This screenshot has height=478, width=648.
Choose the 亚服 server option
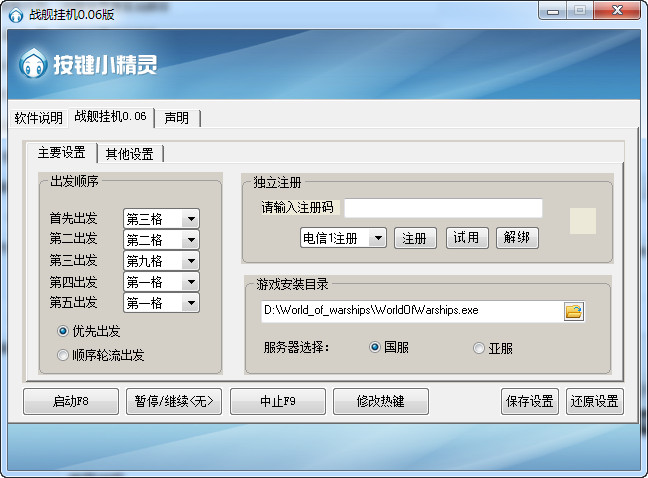coord(479,348)
